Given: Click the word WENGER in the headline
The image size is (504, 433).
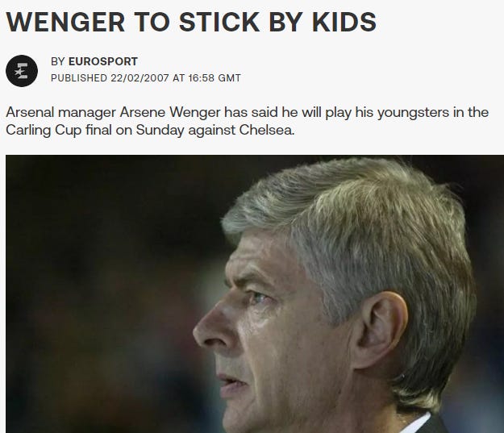Looking at the screenshot, I should (65, 22).
